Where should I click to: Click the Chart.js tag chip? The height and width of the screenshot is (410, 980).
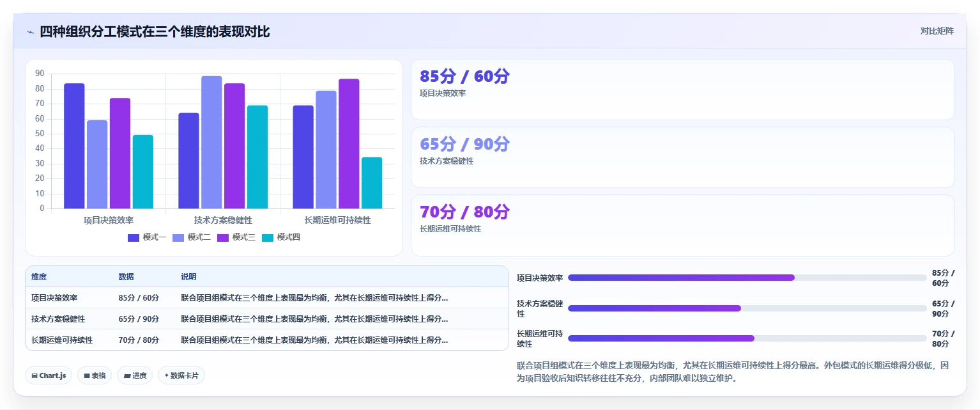pos(49,375)
